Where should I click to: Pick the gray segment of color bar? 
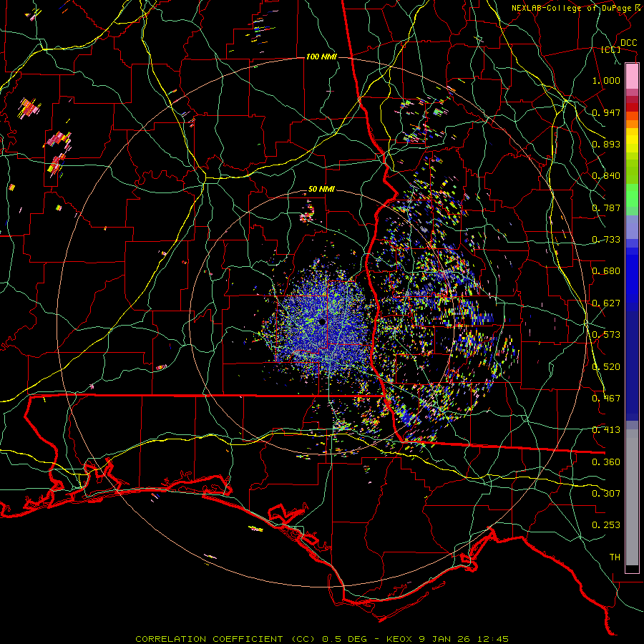click(632, 497)
